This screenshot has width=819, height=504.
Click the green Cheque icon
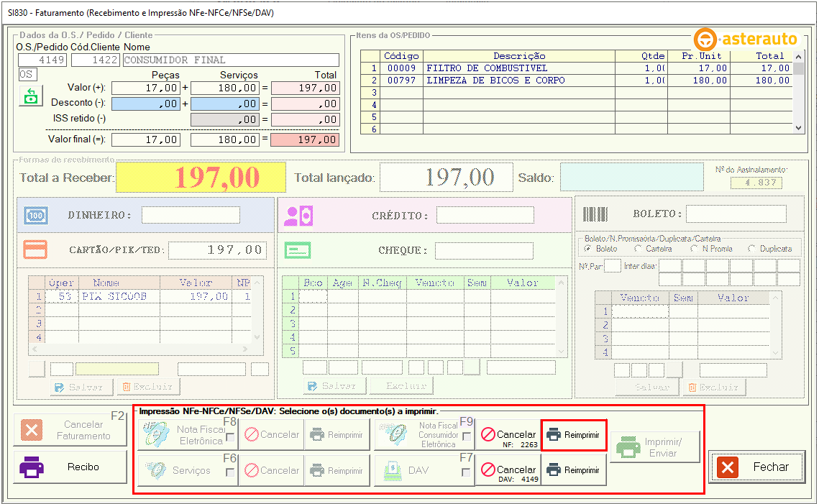point(298,251)
